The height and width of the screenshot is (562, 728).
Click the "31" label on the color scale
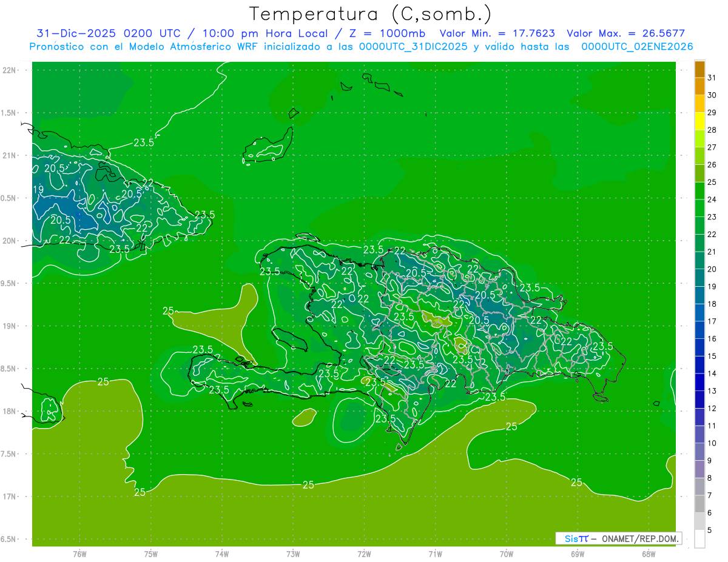point(712,78)
